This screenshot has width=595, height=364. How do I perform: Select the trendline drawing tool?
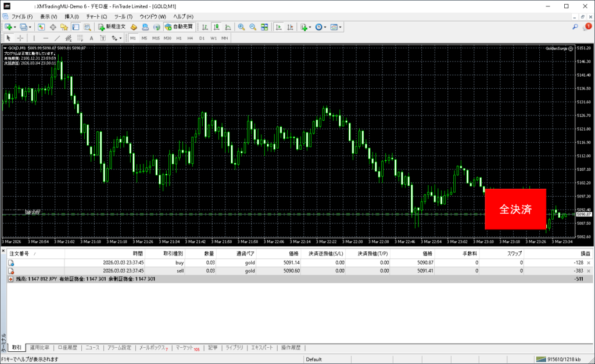[x=57, y=38]
